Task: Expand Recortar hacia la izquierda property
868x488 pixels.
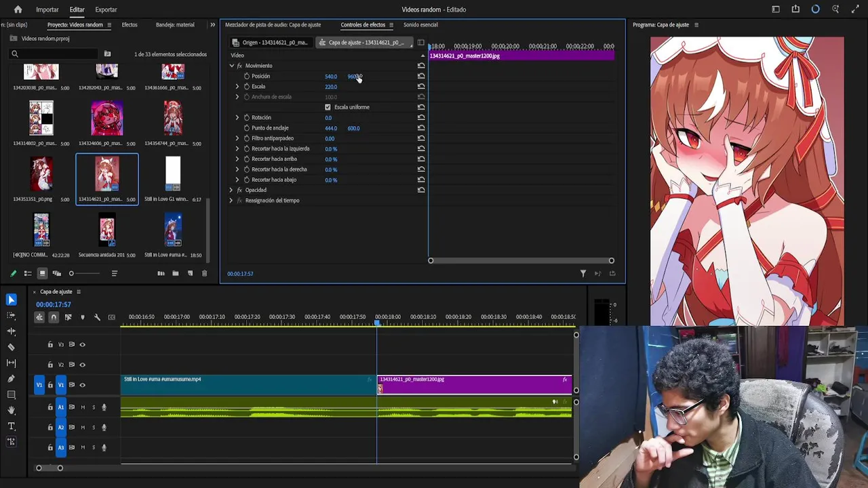Action: tap(237, 148)
